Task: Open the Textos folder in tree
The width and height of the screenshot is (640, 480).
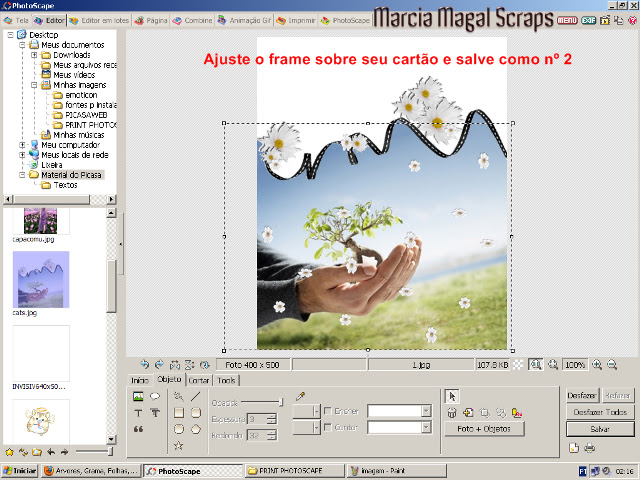Action: point(65,185)
